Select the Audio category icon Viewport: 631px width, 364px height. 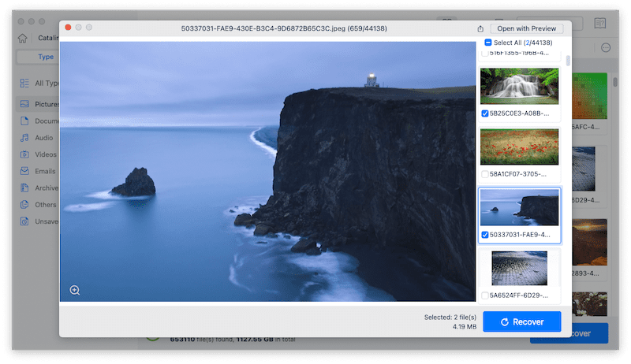click(x=25, y=138)
